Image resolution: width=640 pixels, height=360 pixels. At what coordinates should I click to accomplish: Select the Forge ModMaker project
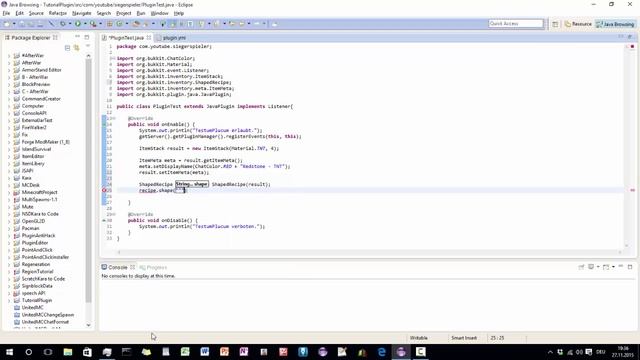point(45,142)
